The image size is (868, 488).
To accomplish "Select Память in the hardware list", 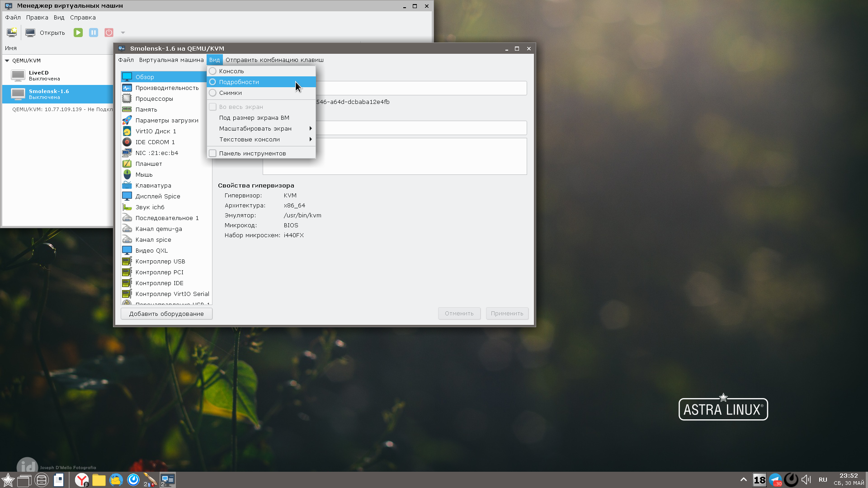I will (x=166, y=109).
